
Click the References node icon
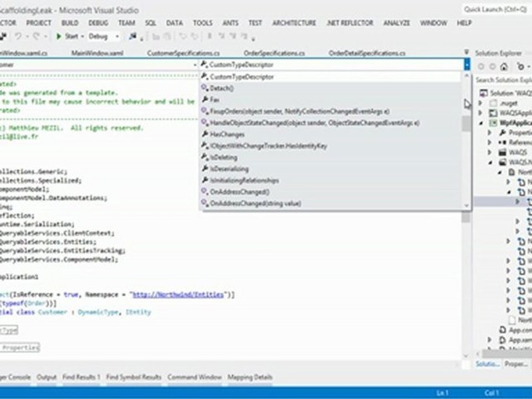tap(503, 142)
